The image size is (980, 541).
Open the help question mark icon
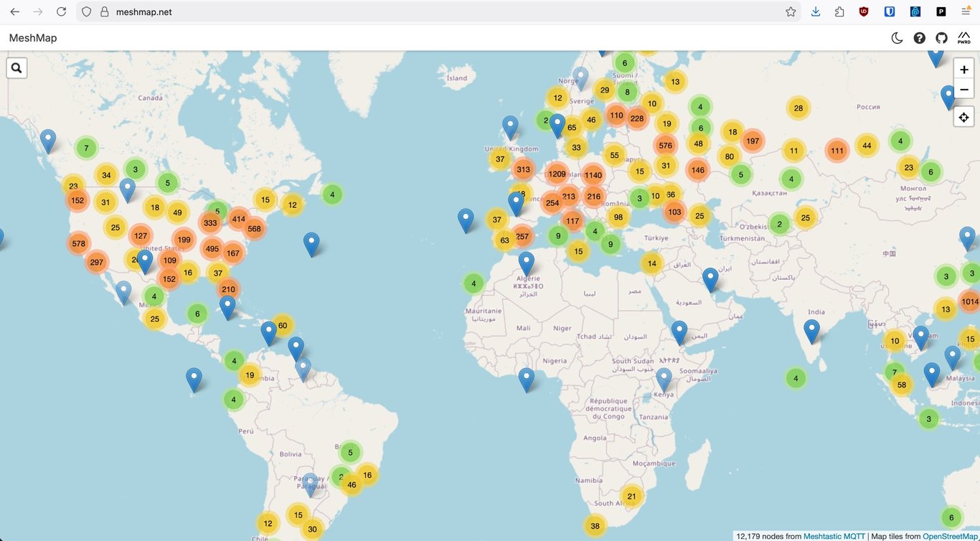coord(919,38)
